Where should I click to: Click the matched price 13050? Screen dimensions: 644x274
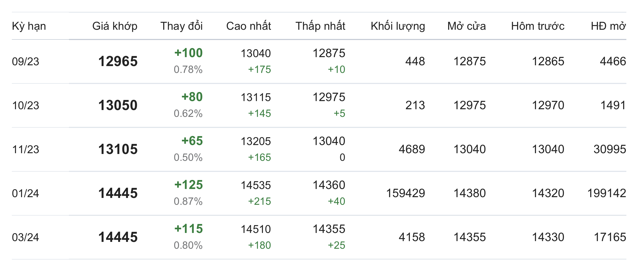click(x=118, y=105)
